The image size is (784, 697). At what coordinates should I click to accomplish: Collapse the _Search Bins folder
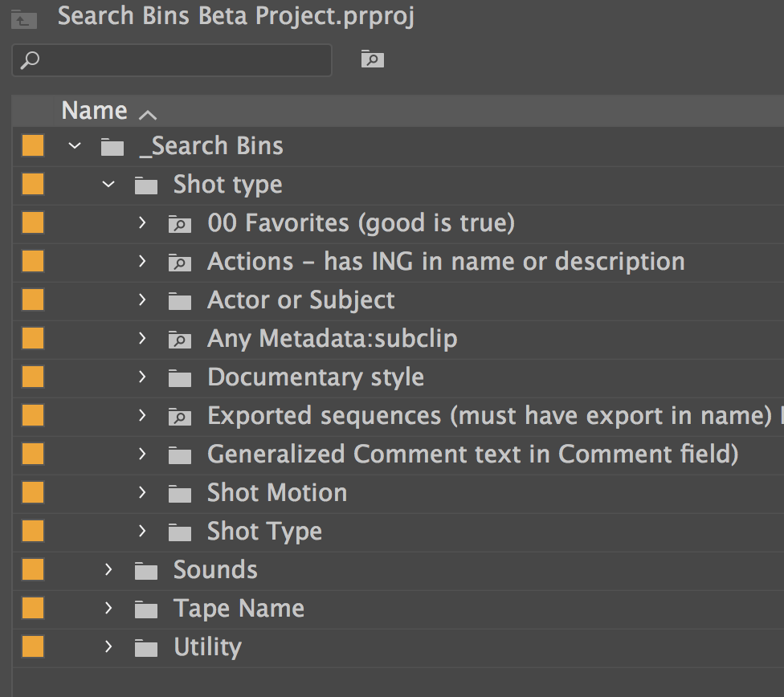click(75, 145)
